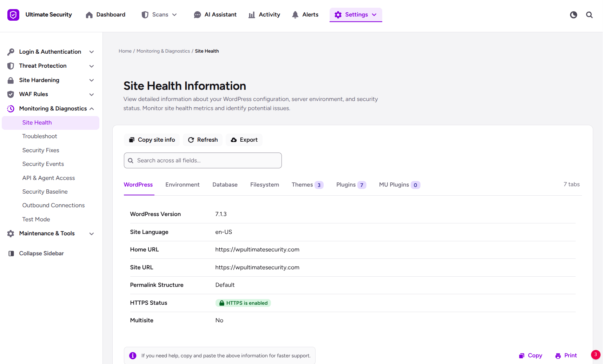Click the Refresh button
Screen dimensions: 603x364
coord(203,140)
